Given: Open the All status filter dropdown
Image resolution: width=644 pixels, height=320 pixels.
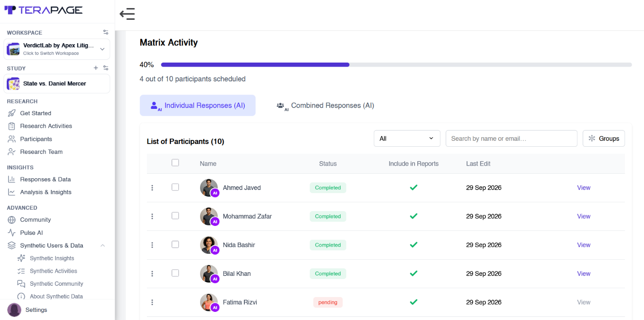Looking at the screenshot, I should pos(407,139).
